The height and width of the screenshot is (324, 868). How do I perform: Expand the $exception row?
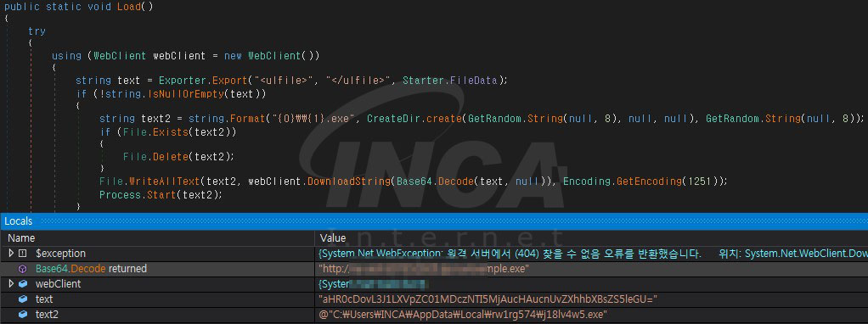[10, 254]
